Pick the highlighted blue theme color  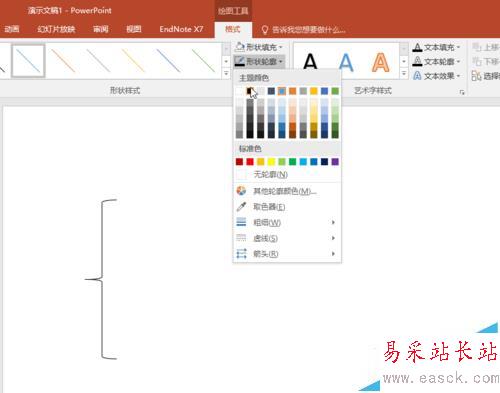282,91
